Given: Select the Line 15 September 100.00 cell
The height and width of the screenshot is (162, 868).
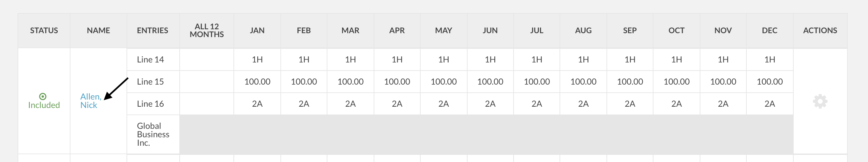Looking at the screenshot, I should (630, 82).
